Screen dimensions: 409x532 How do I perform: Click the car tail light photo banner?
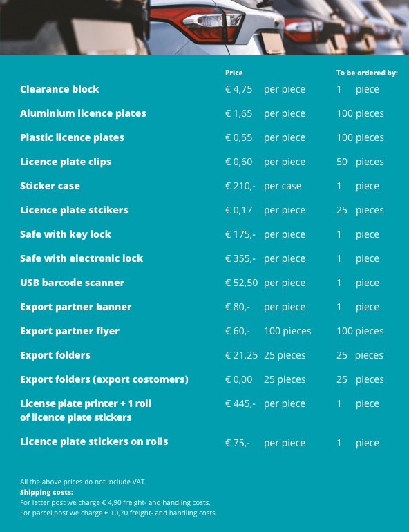(204, 28)
